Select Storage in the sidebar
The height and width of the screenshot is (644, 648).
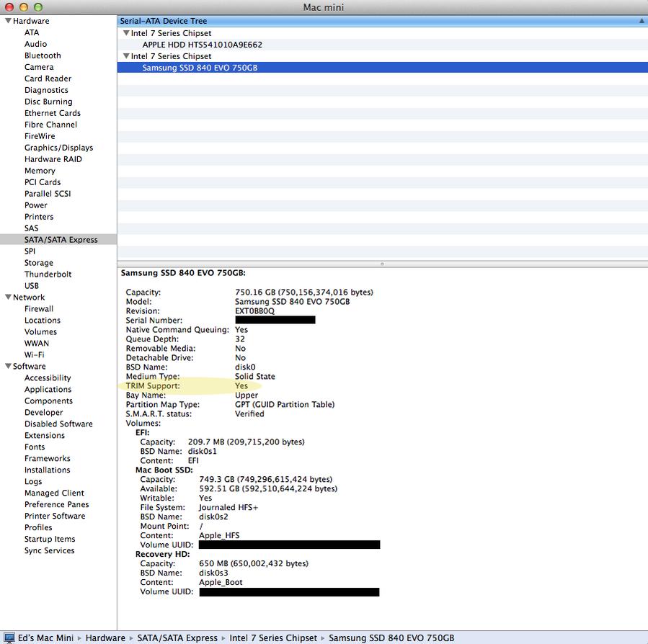click(x=39, y=263)
